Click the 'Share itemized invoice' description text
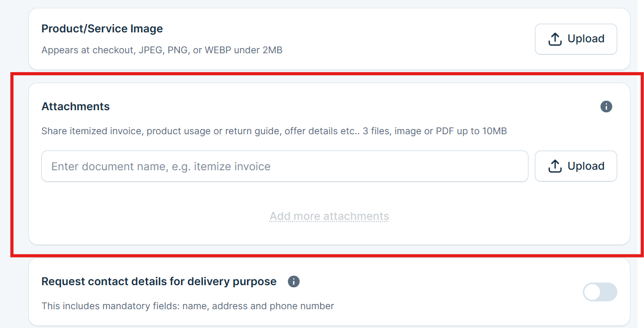 pos(91,131)
